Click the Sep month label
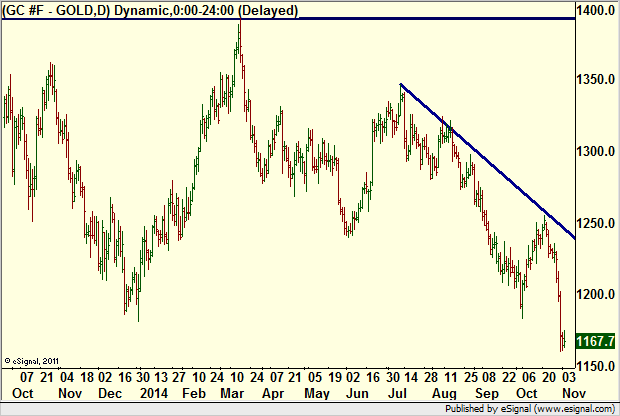Screen dimensions: 620x416 487,393
